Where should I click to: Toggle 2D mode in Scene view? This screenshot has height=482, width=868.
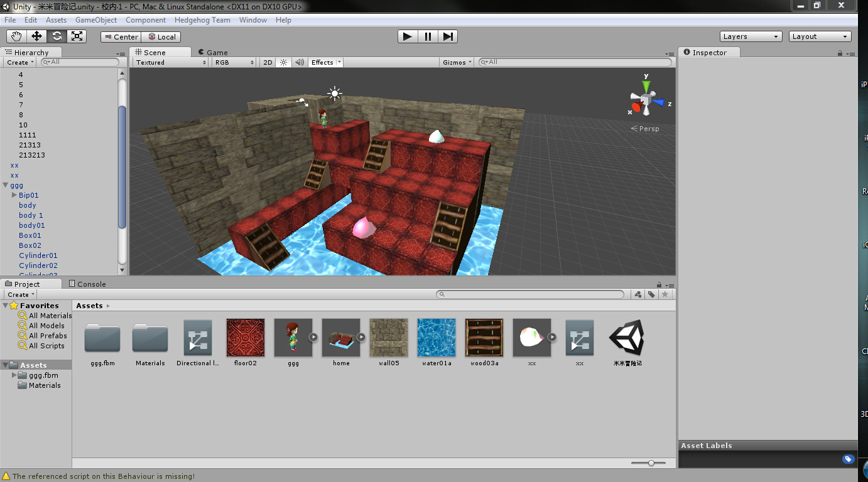point(268,62)
